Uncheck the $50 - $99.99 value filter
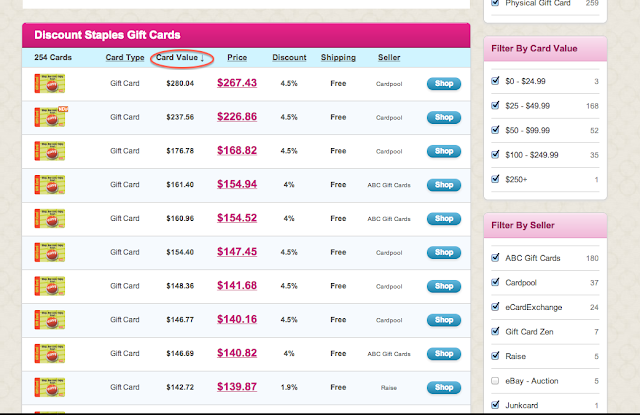 (x=495, y=130)
